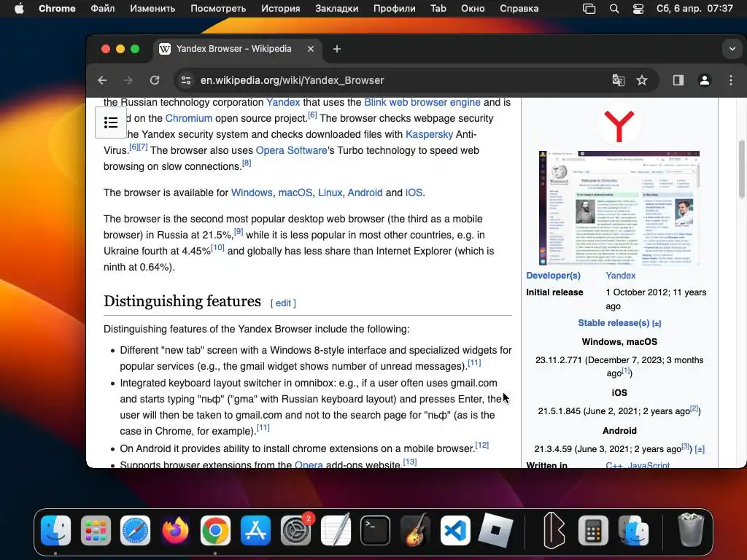Open the Developer(s) infobox link
747x560 pixels.
pos(553,276)
